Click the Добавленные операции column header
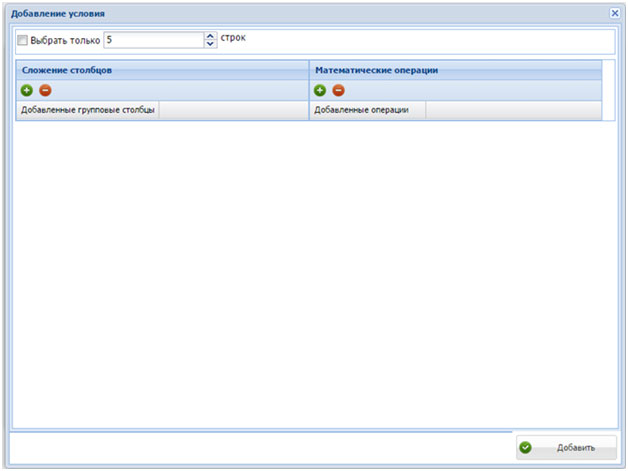This screenshot has width=628, height=471. [367, 110]
